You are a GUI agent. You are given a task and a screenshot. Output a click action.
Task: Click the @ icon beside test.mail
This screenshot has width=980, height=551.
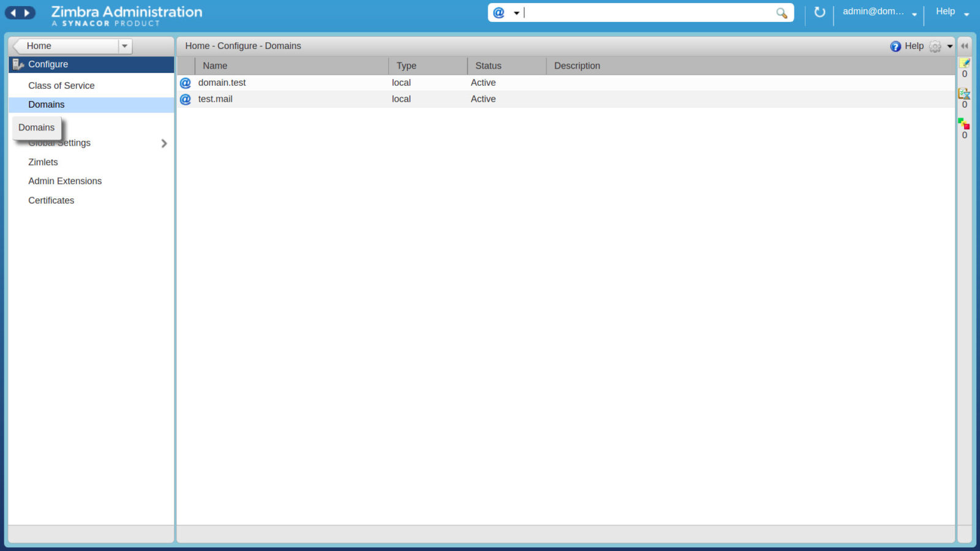(185, 99)
